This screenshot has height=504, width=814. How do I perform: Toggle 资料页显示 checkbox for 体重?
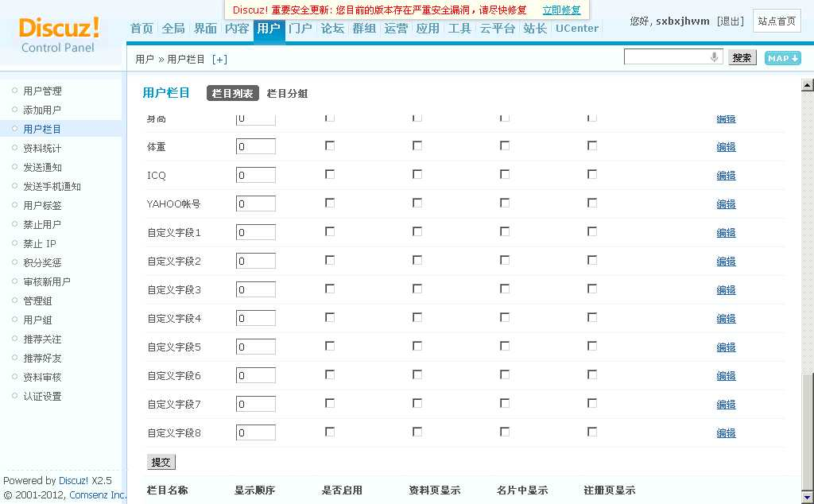coord(417,145)
